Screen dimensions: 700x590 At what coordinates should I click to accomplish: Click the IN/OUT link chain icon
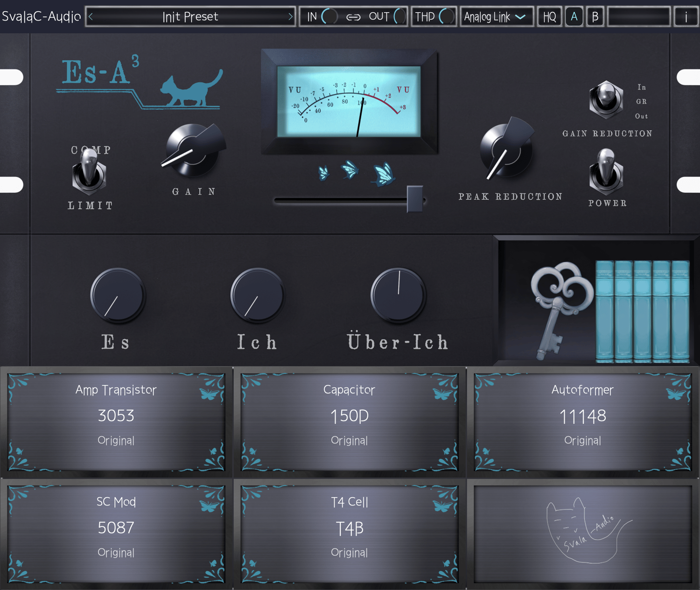[x=353, y=17]
